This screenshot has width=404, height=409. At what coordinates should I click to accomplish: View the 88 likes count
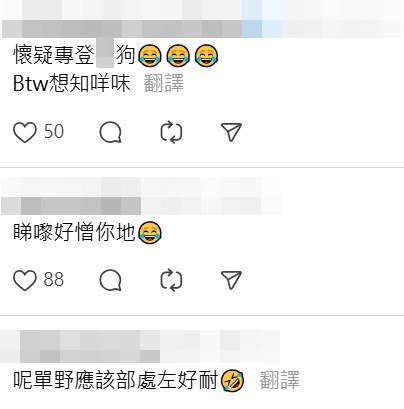pos(54,279)
